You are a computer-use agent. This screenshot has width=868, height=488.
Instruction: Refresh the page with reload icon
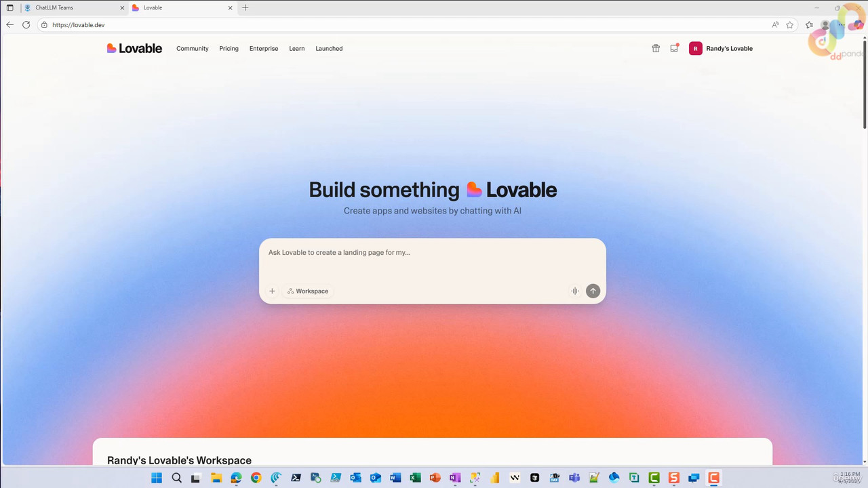click(x=26, y=24)
